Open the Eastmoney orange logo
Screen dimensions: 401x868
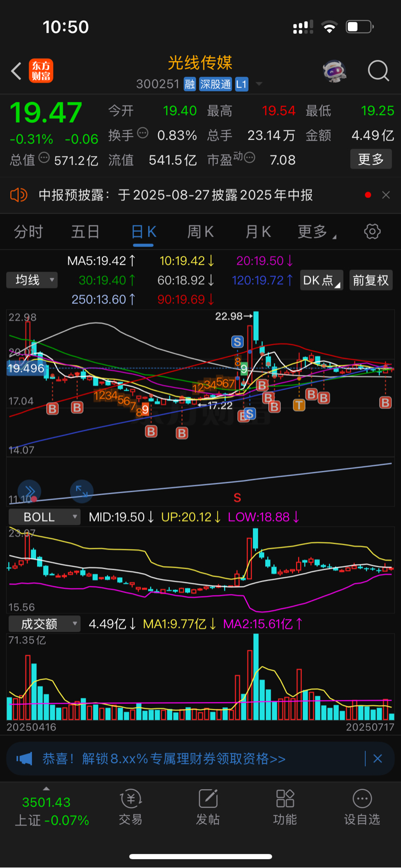[41, 71]
